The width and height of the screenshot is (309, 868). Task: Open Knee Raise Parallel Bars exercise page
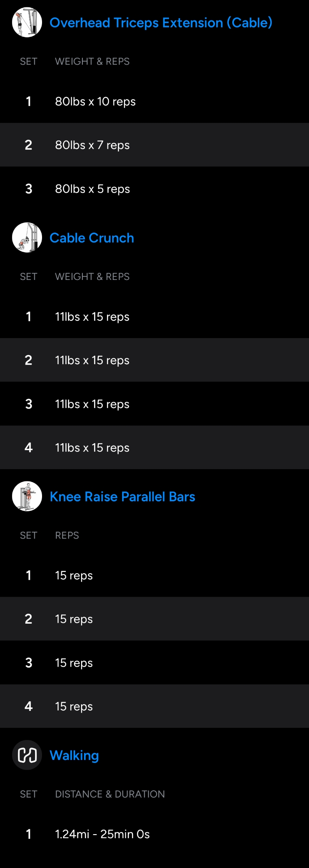122,496
